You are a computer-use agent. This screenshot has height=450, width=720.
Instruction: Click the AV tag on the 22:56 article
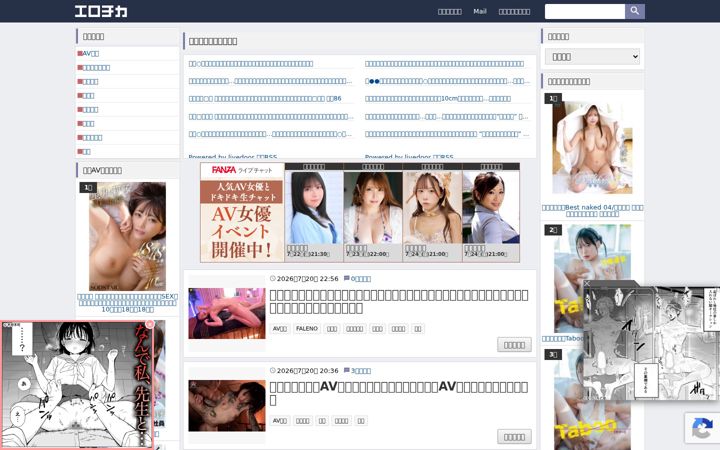coord(280,329)
